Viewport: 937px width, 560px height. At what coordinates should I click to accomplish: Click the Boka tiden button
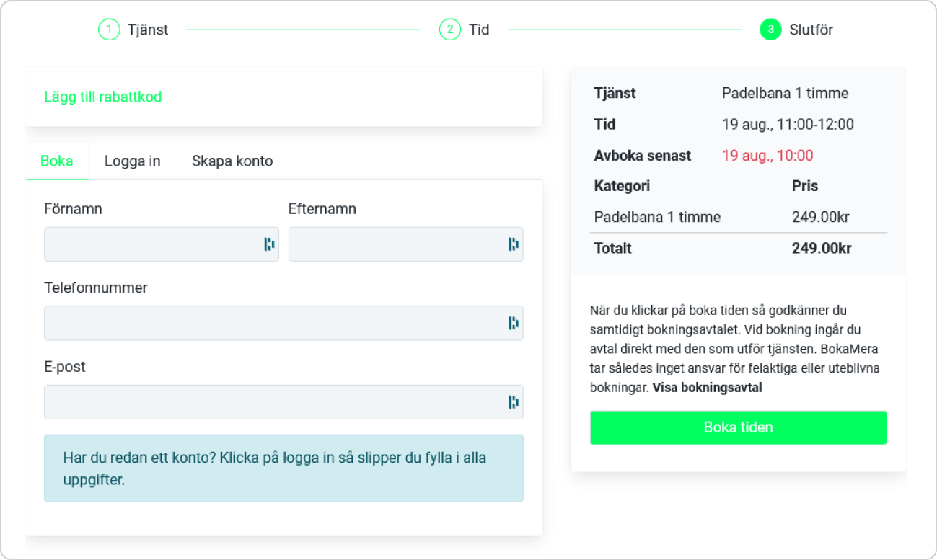point(738,427)
